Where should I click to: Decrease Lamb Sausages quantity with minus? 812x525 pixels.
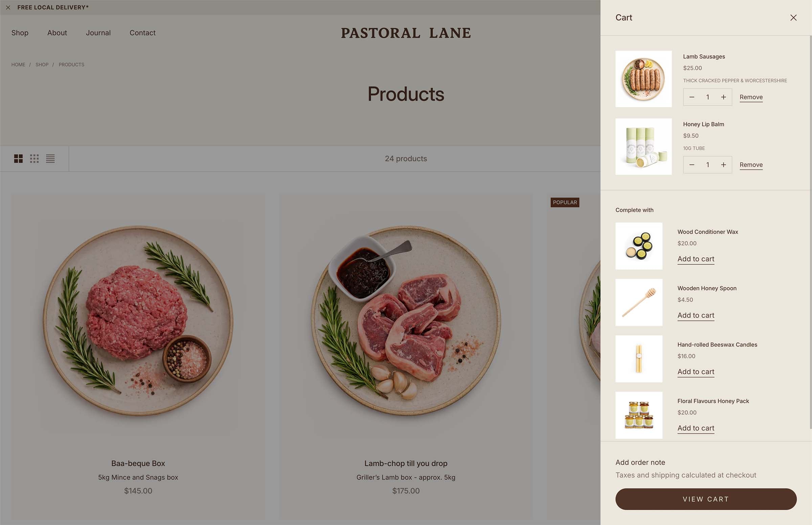pyautogui.click(x=692, y=97)
